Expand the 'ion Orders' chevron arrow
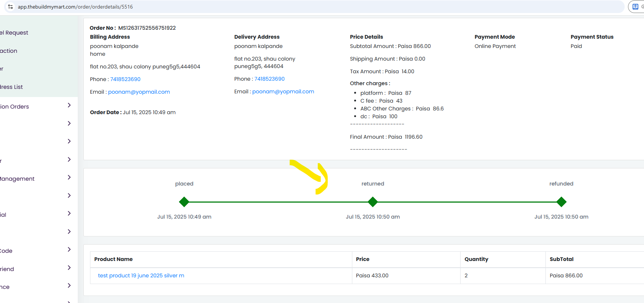Image resolution: width=644 pixels, height=303 pixels. coord(69,105)
